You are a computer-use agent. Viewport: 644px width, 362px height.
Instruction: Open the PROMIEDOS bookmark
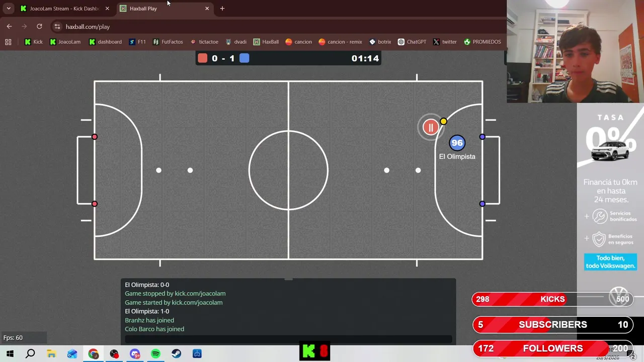482,42
